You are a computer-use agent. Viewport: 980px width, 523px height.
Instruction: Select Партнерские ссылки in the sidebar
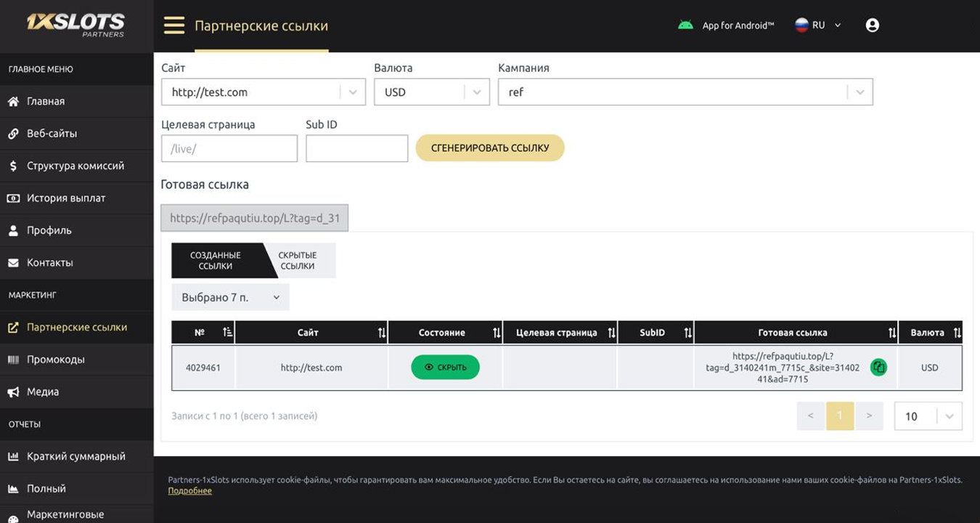76,327
